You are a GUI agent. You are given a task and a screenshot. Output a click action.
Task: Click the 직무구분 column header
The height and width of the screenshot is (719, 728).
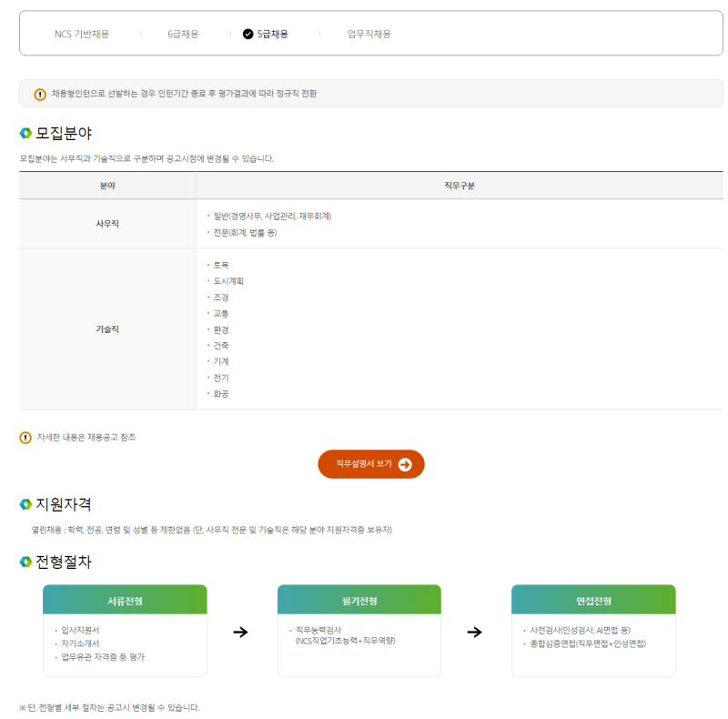click(x=459, y=186)
